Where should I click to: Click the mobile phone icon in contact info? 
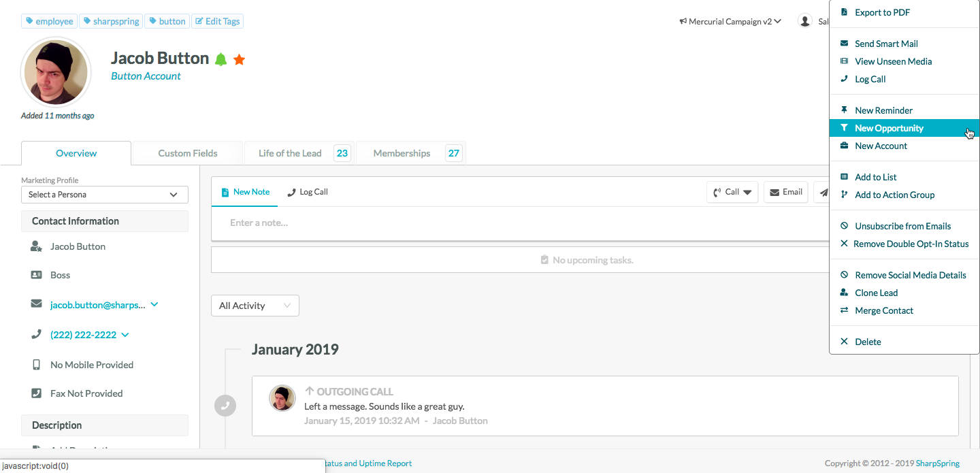coord(36,365)
